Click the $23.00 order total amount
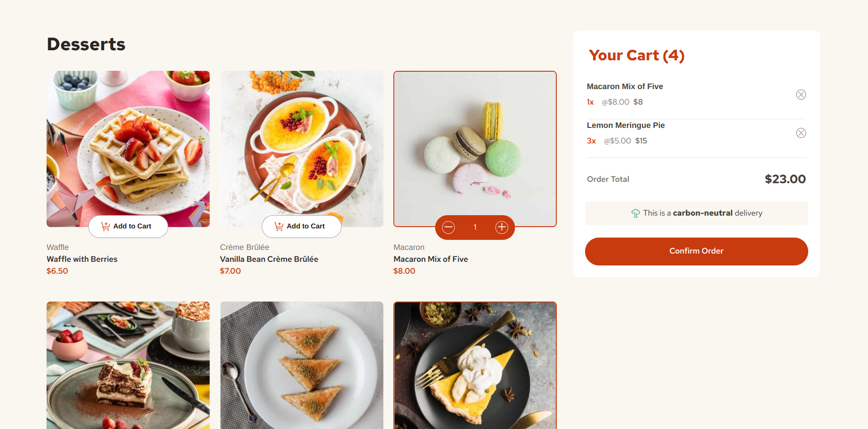The height and width of the screenshot is (429, 868). coord(785,179)
